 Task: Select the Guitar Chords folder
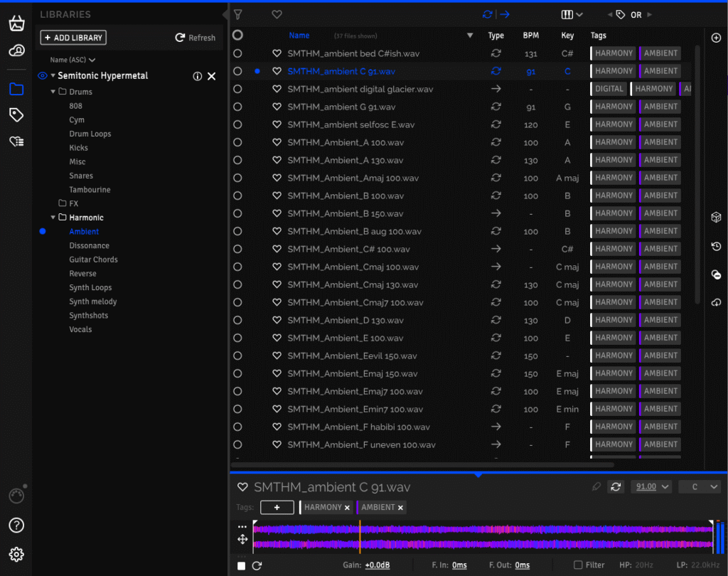93,260
